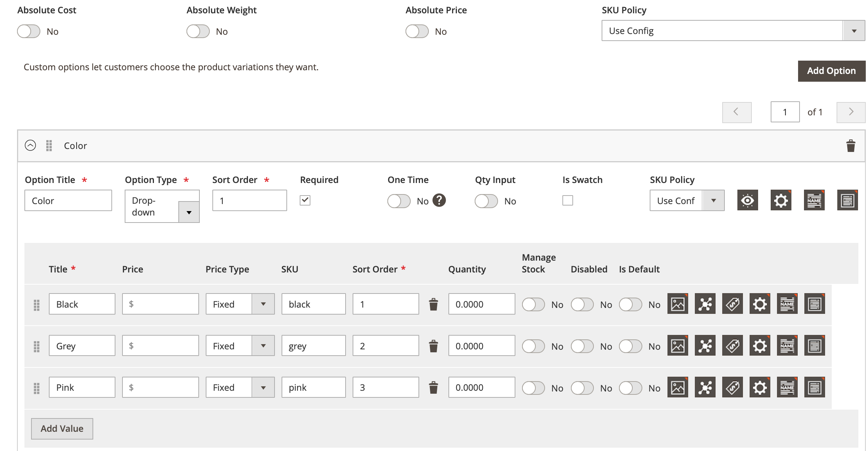Open Color option store view name icon
This screenshot has width=868, height=451.
(x=814, y=200)
